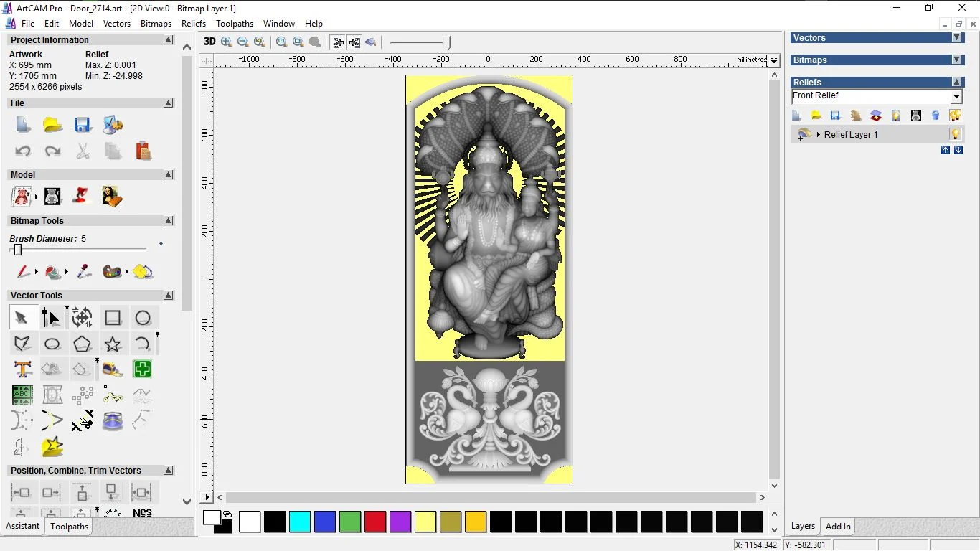Open the Reliefs menu
980x551 pixels.
[194, 24]
